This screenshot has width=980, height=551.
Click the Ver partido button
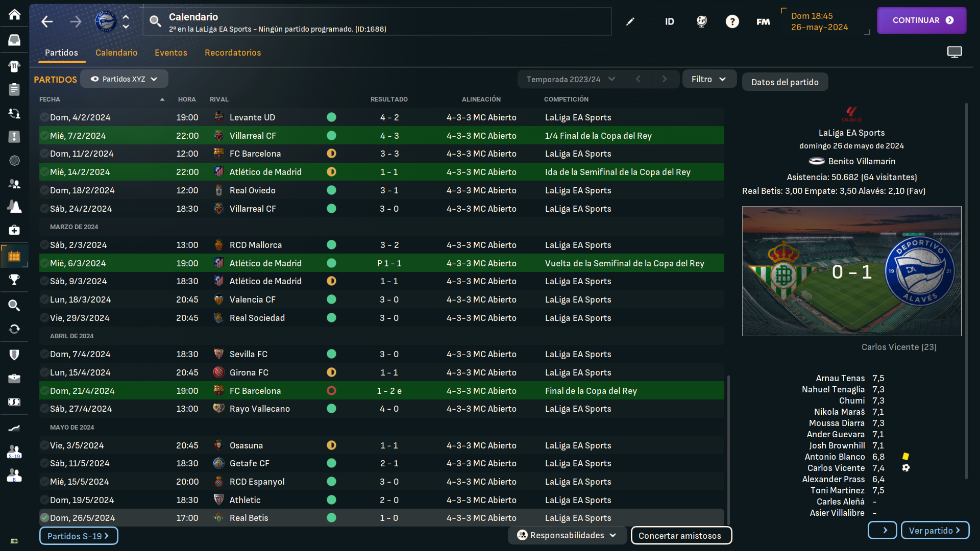tap(935, 531)
